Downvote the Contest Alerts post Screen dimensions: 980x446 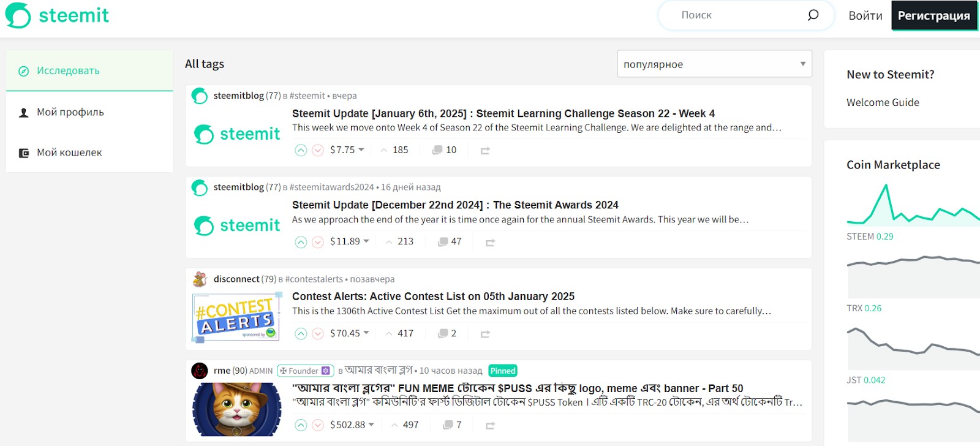318,334
